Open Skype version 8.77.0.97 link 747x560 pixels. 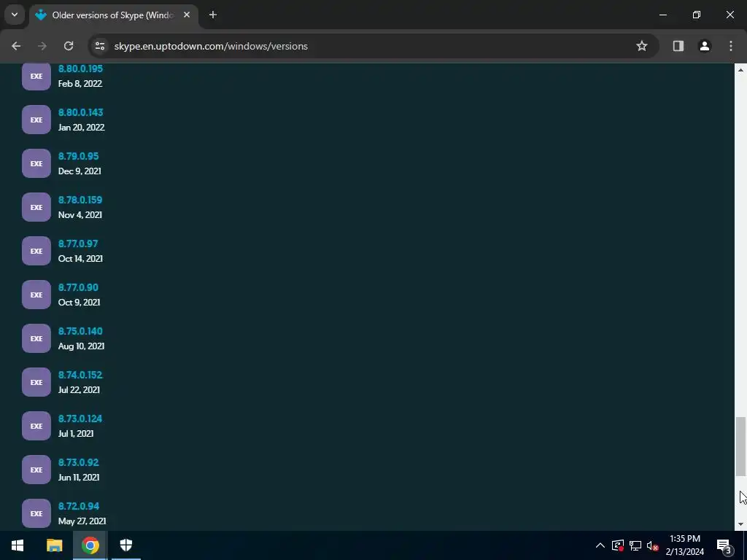(77, 244)
